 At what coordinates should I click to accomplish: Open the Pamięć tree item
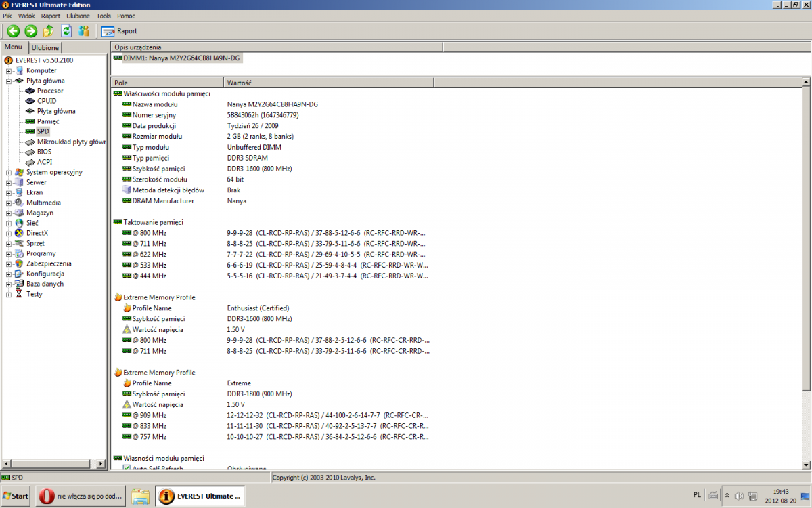[x=48, y=121]
